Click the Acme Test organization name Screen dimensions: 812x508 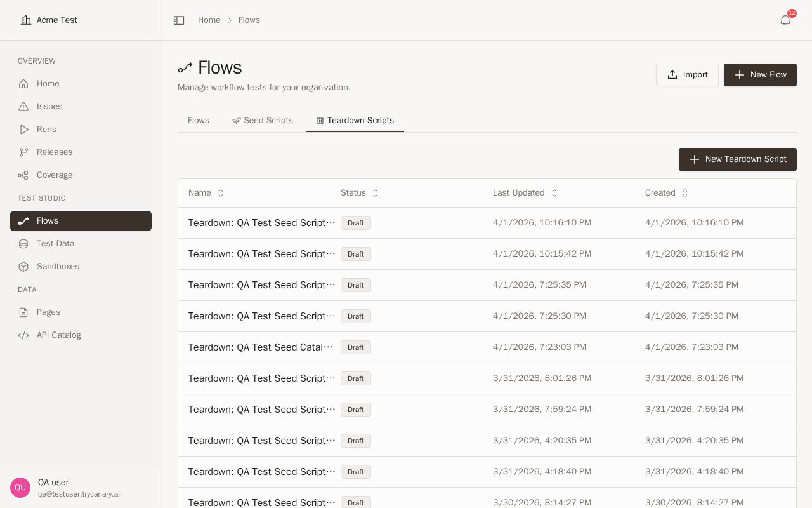(57, 20)
